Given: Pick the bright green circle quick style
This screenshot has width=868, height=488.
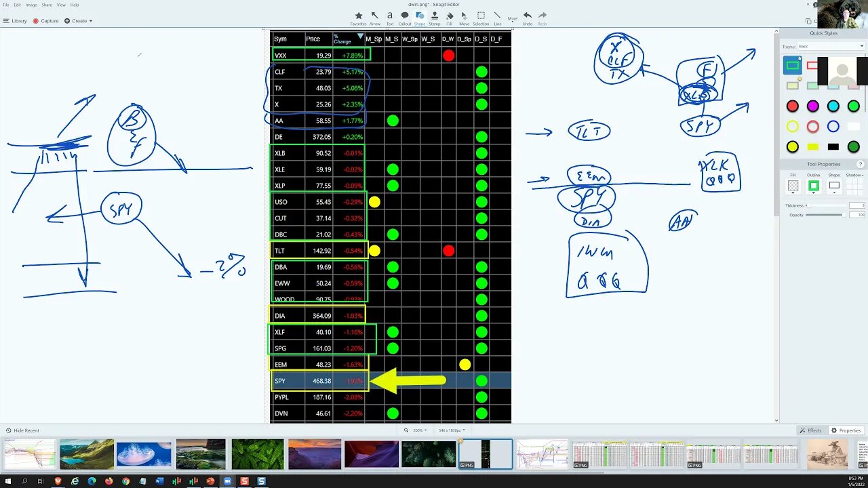Looking at the screenshot, I should point(854,106).
